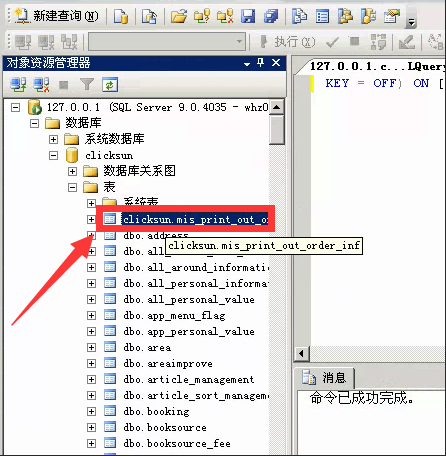Screen dimensions: 446x456
Task: Save the query with the floppy disk icon
Action: click(248, 16)
